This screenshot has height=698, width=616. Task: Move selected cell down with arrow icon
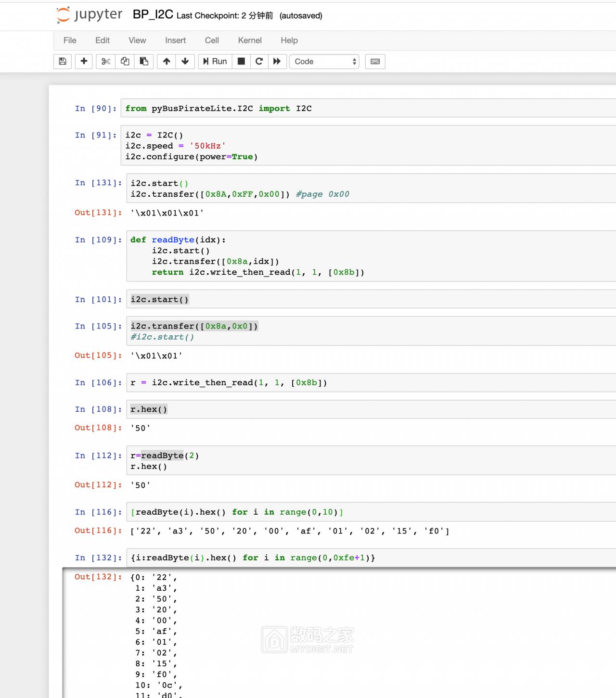click(x=185, y=62)
